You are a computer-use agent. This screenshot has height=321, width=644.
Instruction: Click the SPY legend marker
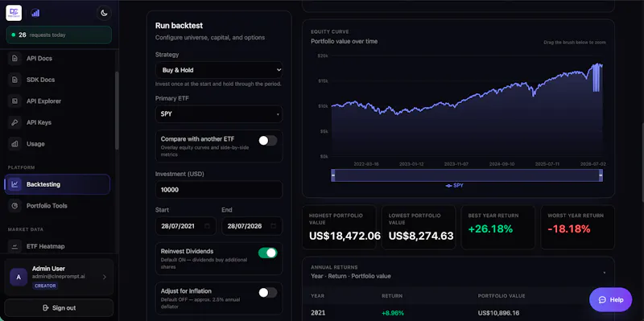point(449,186)
